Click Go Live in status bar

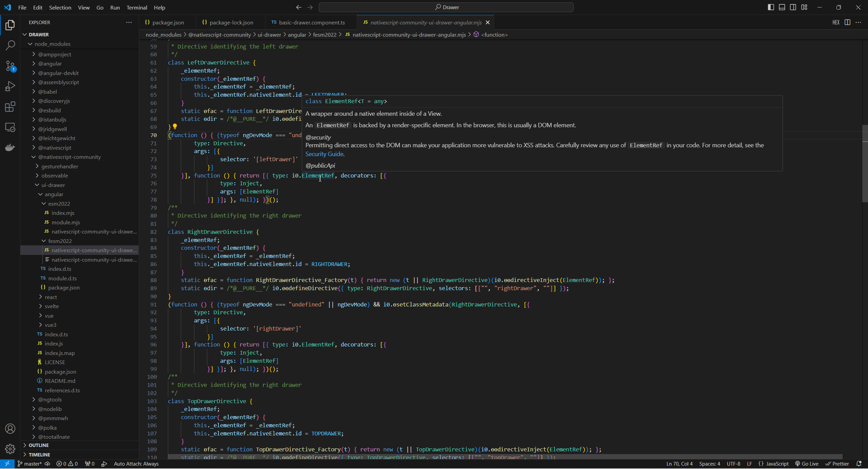pyautogui.click(x=807, y=464)
